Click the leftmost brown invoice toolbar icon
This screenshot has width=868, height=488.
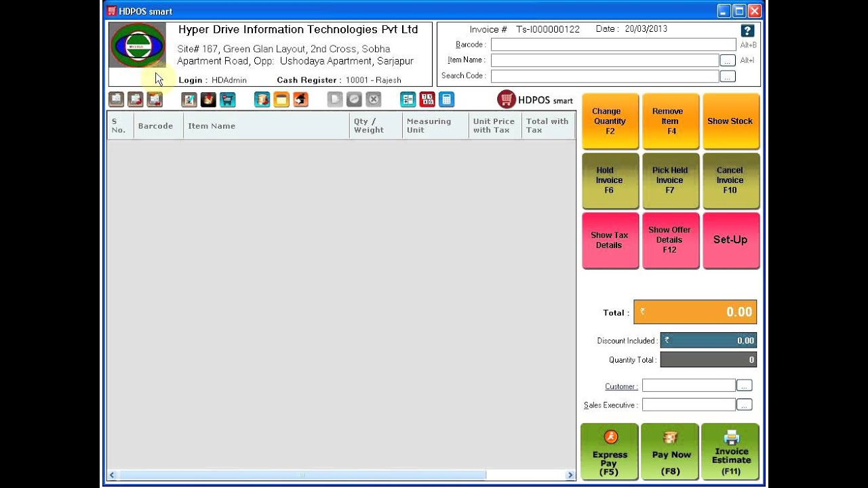pos(117,100)
